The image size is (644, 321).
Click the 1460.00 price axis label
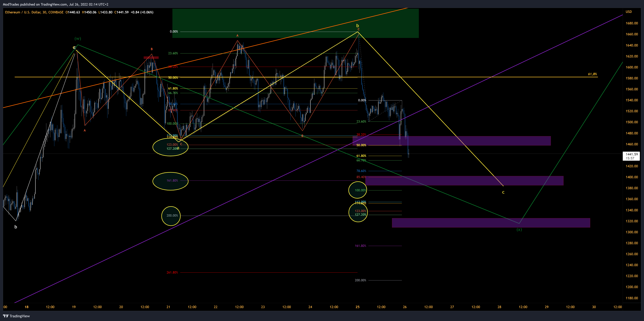[x=632, y=144]
